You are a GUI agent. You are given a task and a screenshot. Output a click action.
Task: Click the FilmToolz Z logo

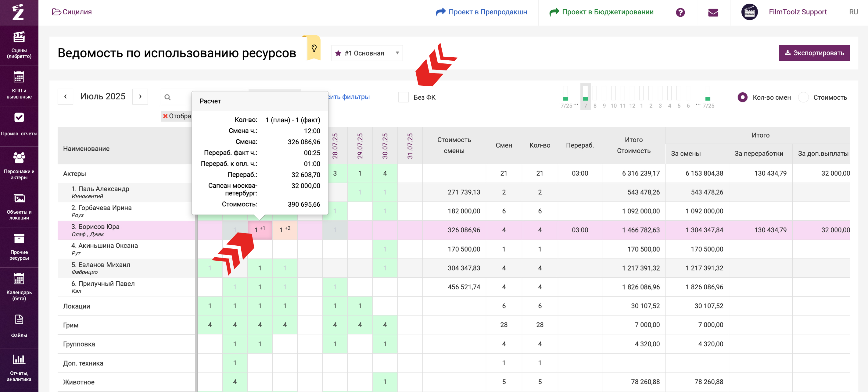tap(19, 12)
